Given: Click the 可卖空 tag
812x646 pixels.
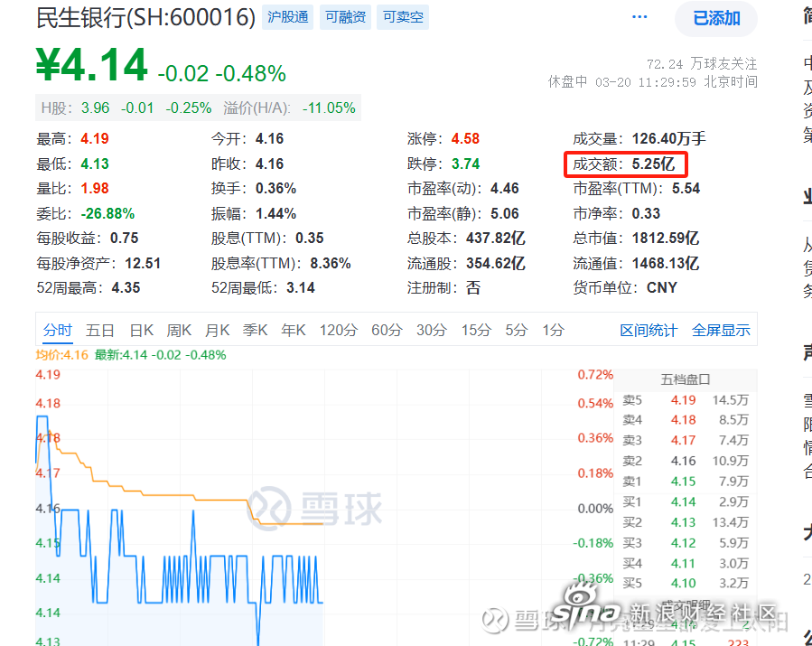Looking at the screenshot, I should (403, 17).
